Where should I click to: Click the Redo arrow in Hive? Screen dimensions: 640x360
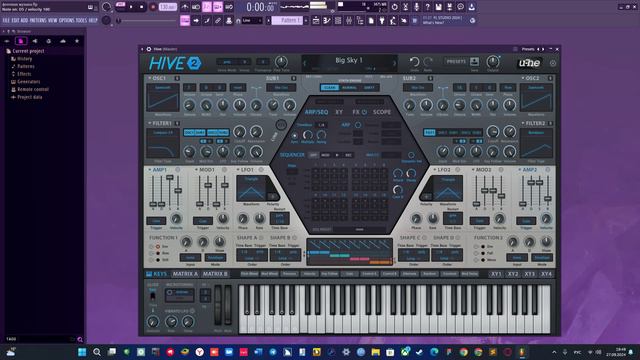[428, 62]
